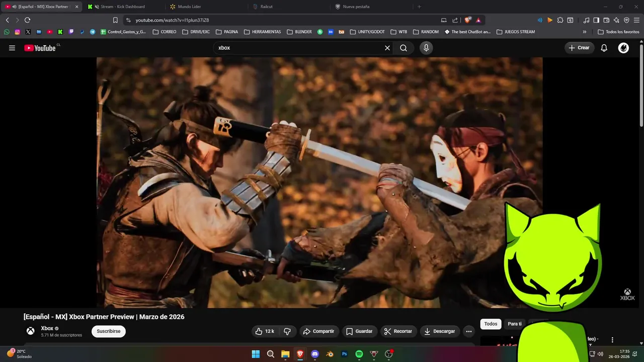The image size is (644, 362).
Task: Share the video via Compartir
Action: click(x=318, y=331)
